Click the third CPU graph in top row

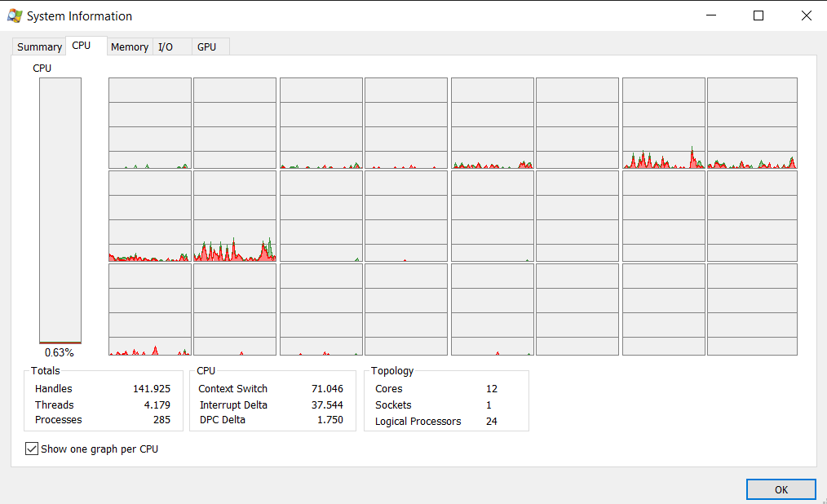pos(321,123)
